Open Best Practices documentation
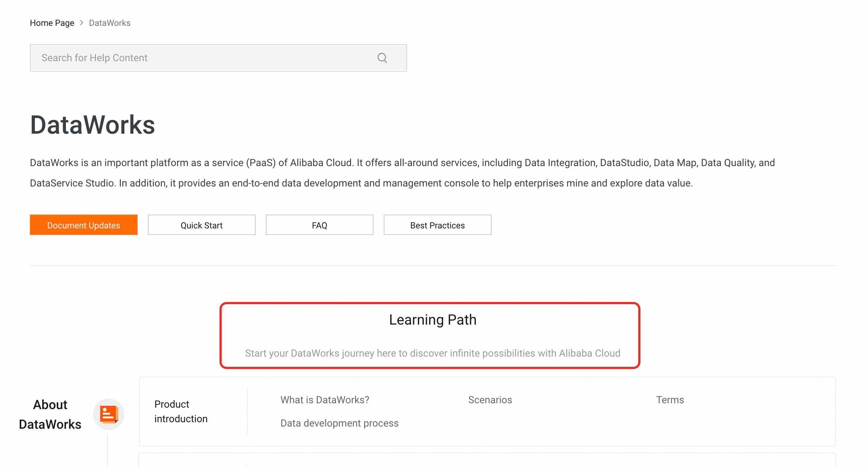This screenshot has width=868, height=467. point(437,225)
